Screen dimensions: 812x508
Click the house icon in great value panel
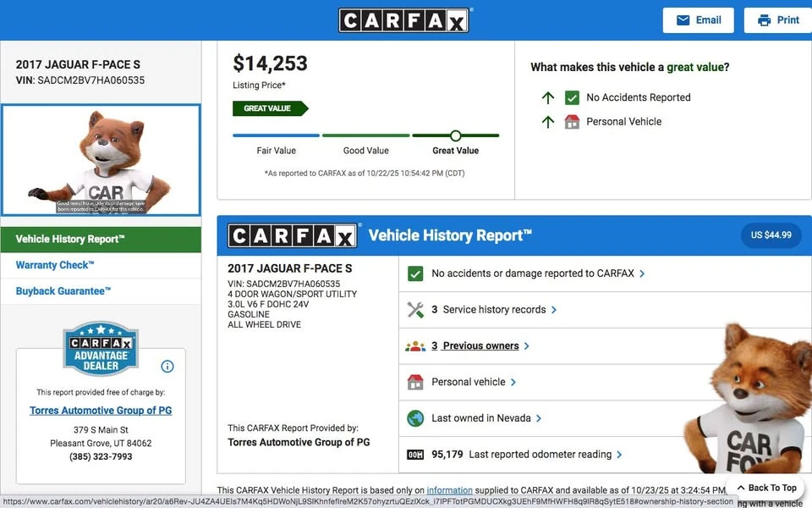pyautogui.click(x=573, y=122)
